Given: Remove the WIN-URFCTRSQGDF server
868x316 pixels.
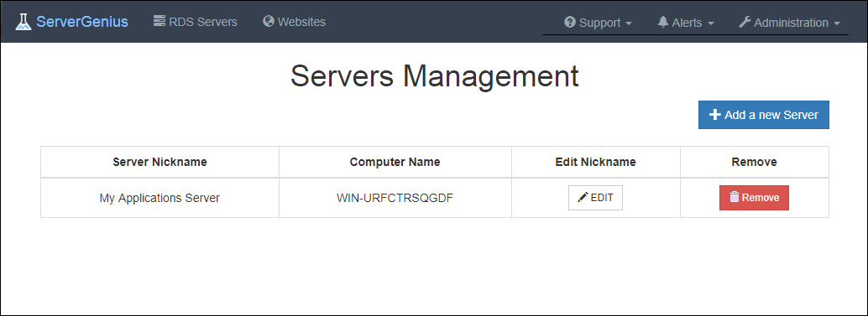Looking at the screenshot, I should tap(754, 198).
